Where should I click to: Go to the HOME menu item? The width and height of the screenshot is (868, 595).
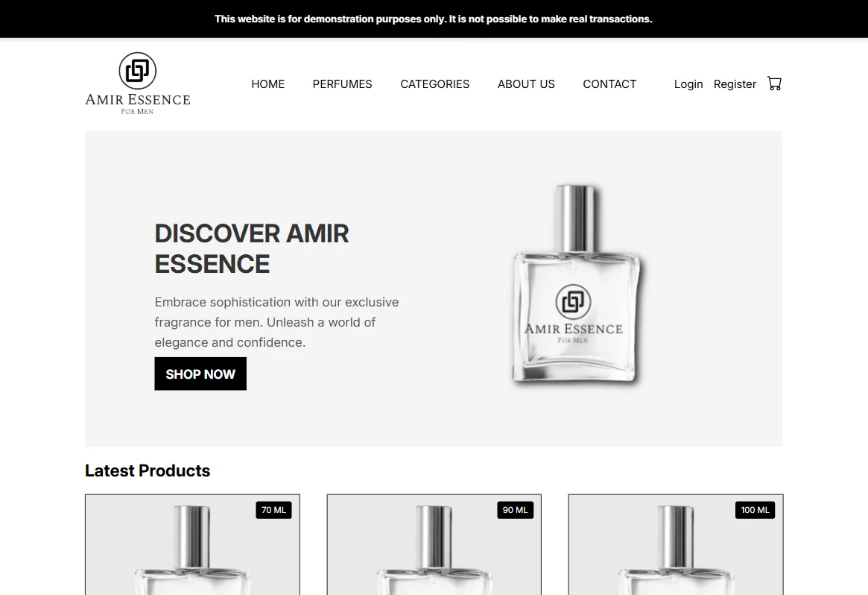pos(268,84)
